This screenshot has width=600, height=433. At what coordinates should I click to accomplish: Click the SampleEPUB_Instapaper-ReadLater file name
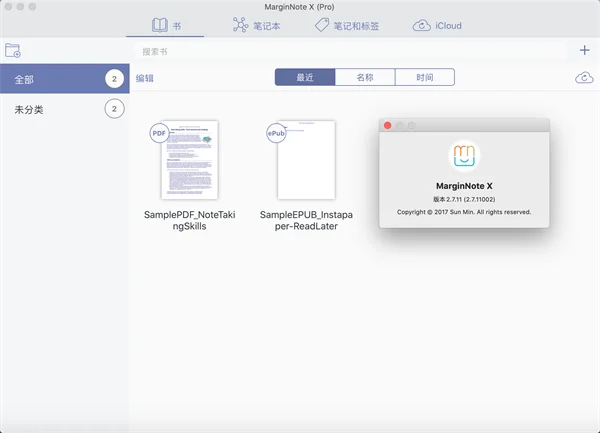coord(306,220)
